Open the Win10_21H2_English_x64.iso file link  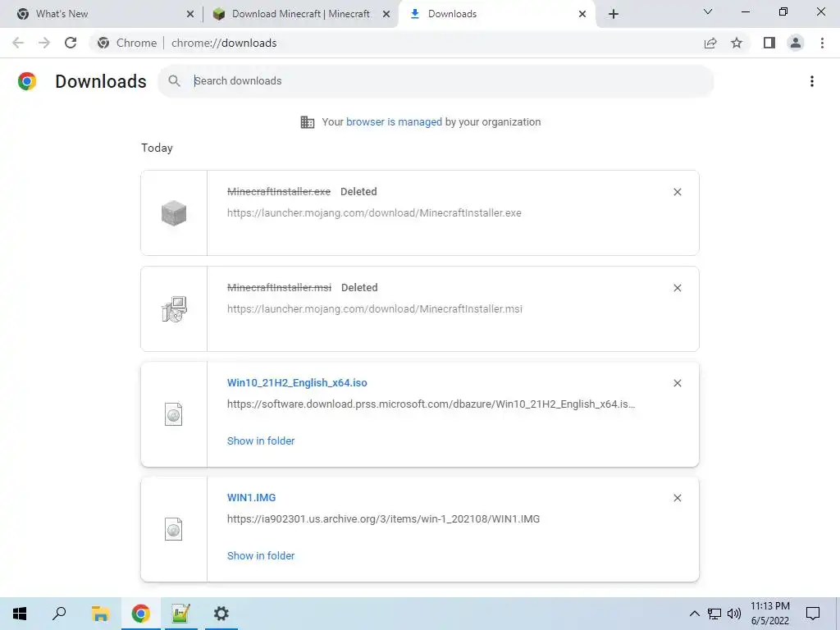pos(297,382)
